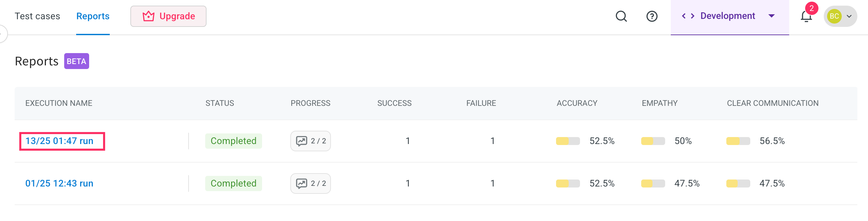The image size is (868, 221).
Task: Click the Completed status of first run
Action: (233, 141)
